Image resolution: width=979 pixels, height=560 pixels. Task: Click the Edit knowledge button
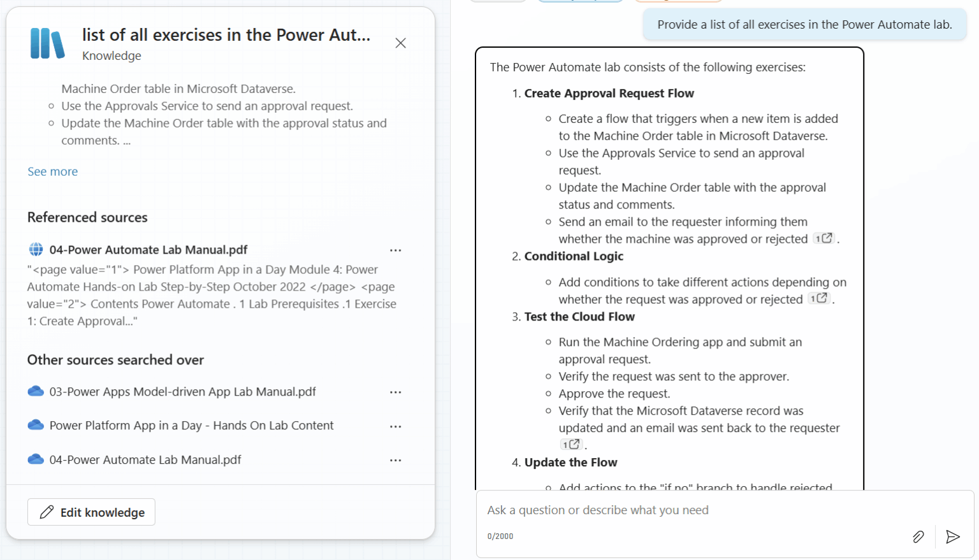coord(91,512)
